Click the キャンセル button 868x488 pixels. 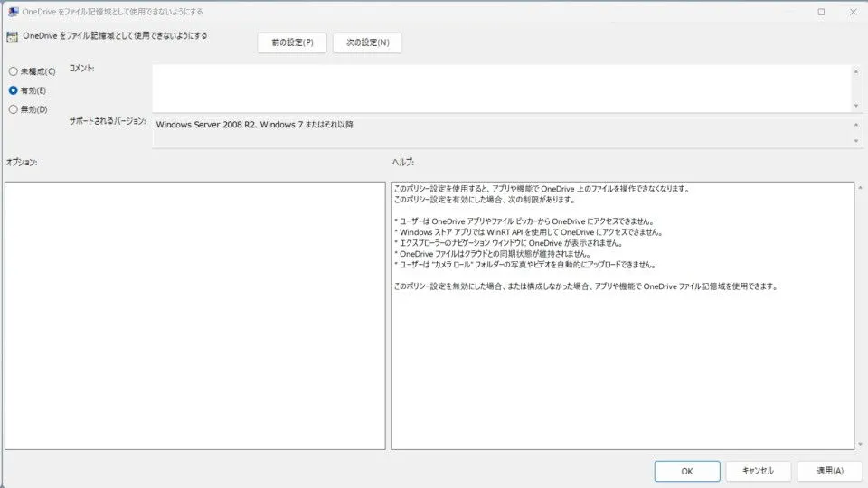pos(758,471)
